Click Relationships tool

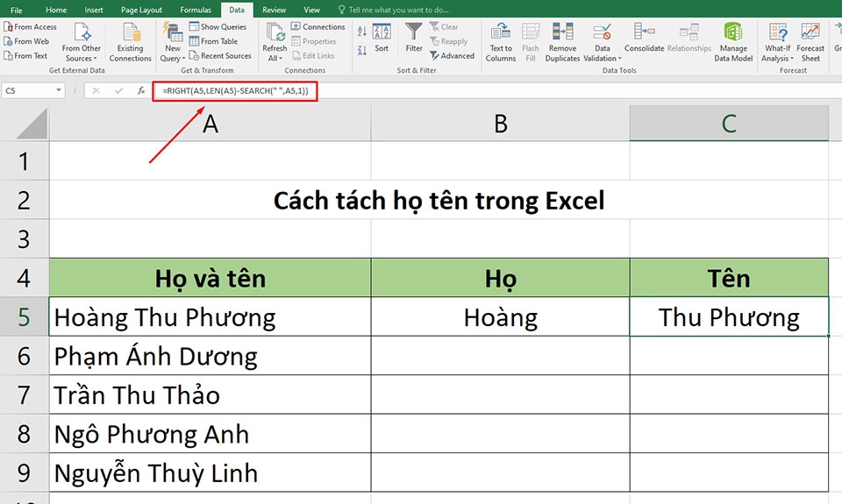[689, 38]
